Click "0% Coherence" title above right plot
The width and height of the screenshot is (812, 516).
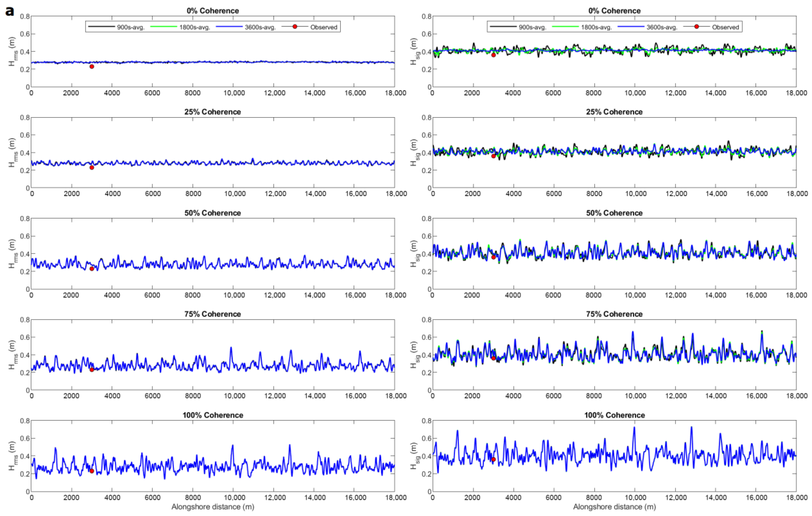click(x=614, y=11)
